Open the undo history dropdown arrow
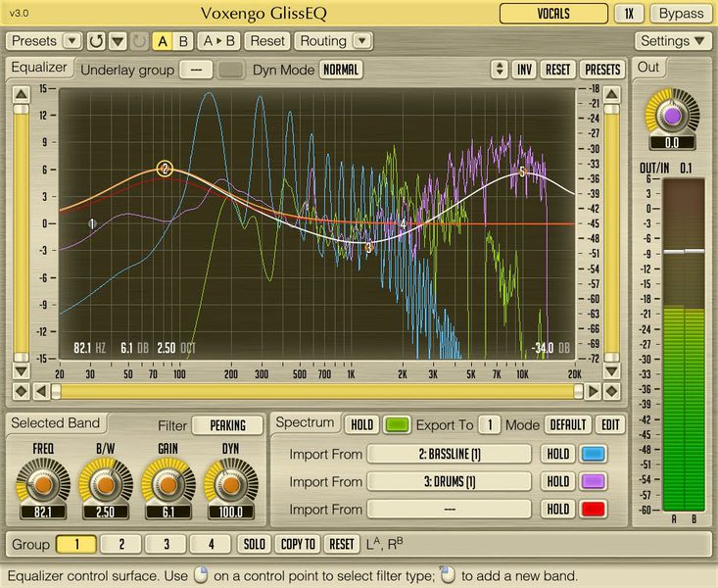718x588 pixels. pos(118,41)
